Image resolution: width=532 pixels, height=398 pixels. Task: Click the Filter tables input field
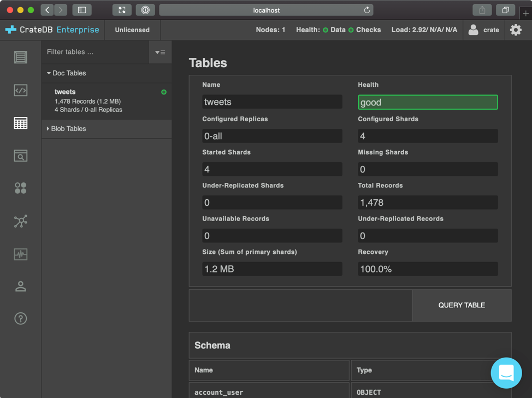point(96,52)
